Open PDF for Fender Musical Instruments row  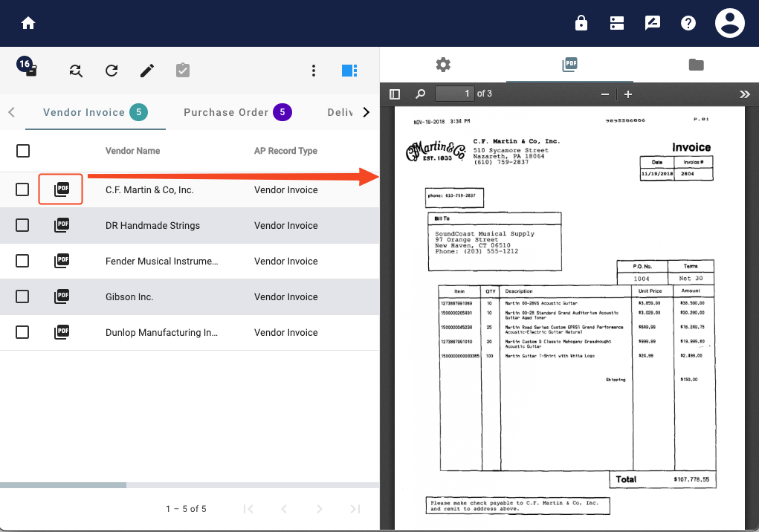[62, 261]
